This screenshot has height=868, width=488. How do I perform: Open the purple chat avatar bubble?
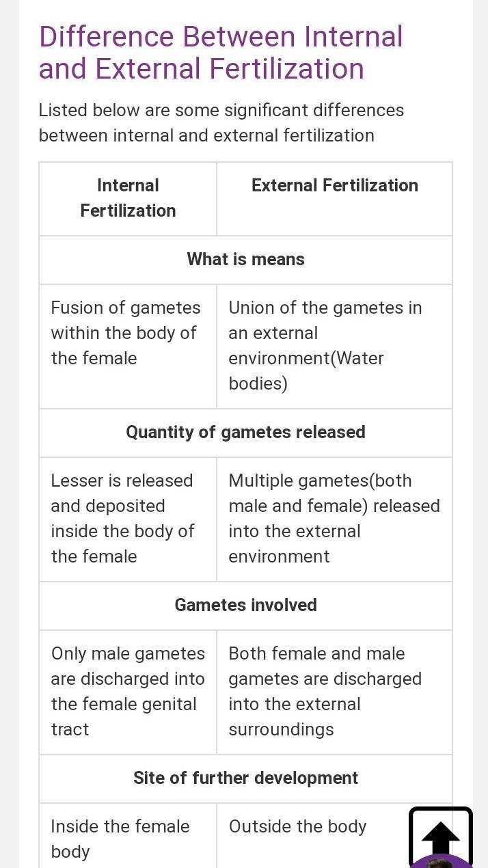pyautogui.click(x=442, y=861)
